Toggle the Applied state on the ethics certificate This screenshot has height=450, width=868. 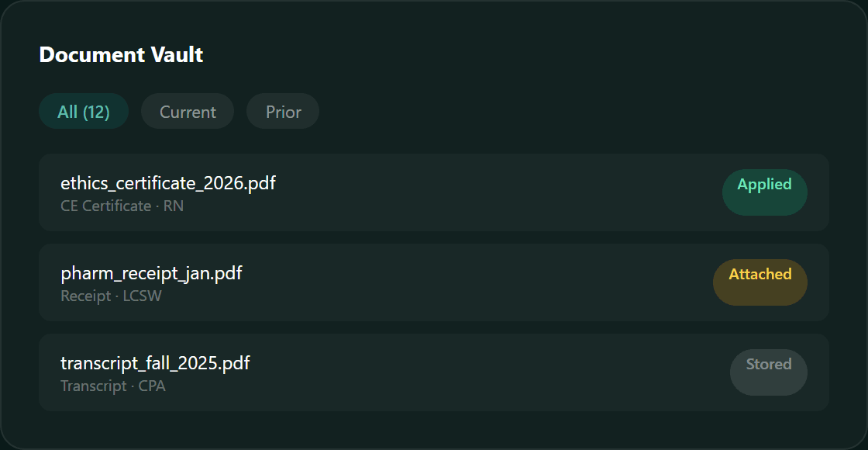764,192
